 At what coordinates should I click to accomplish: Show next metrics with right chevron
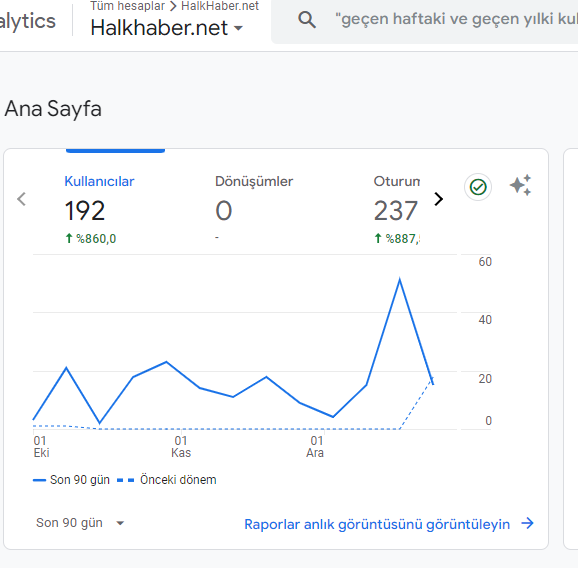[438, 199]
